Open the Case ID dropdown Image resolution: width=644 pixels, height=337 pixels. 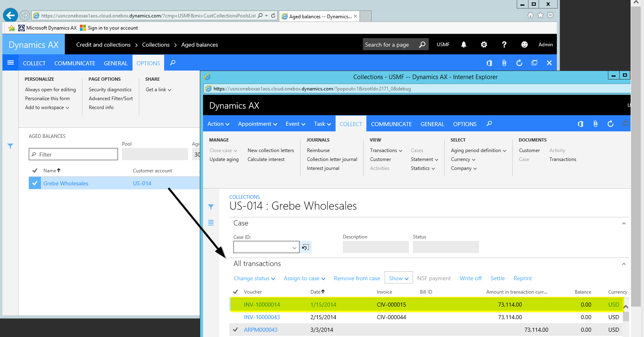pos(294,247)
